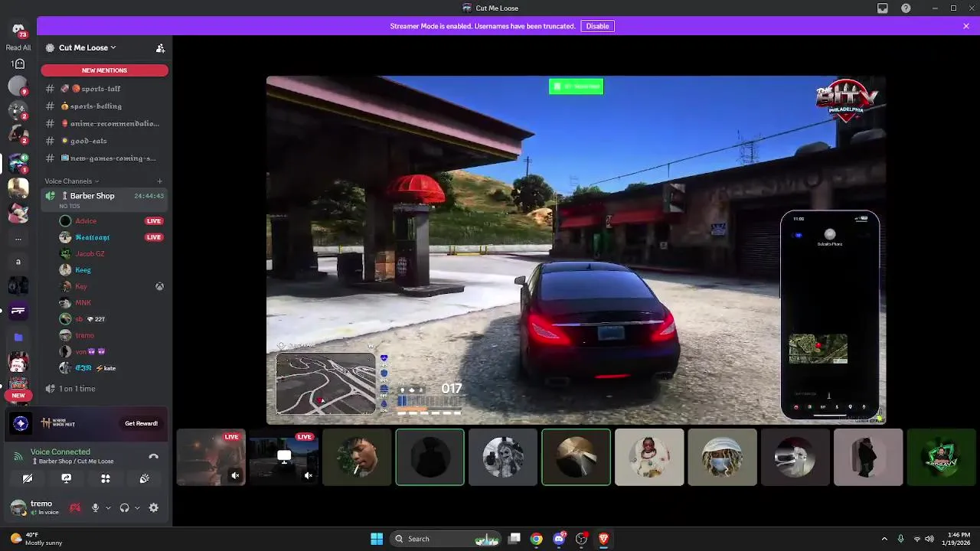Open the server folder icon in sidebar
Viewport: 980px width, 551px height.
18,337
